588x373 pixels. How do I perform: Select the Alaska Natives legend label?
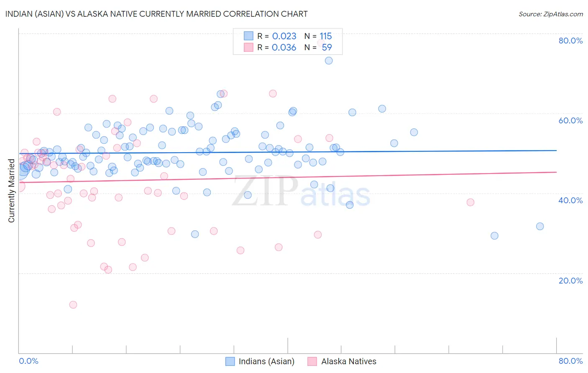coord(349,361)
